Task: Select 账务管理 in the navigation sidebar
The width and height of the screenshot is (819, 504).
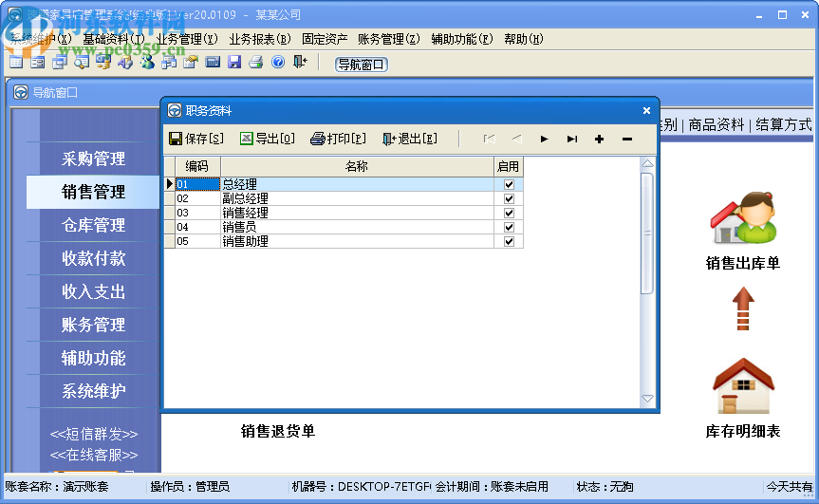Action: 93,325
